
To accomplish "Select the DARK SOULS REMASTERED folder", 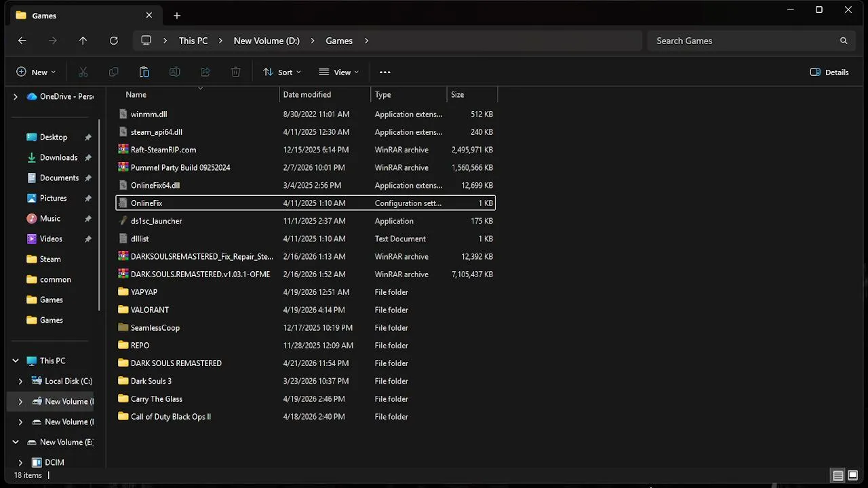I will point(305,363).
